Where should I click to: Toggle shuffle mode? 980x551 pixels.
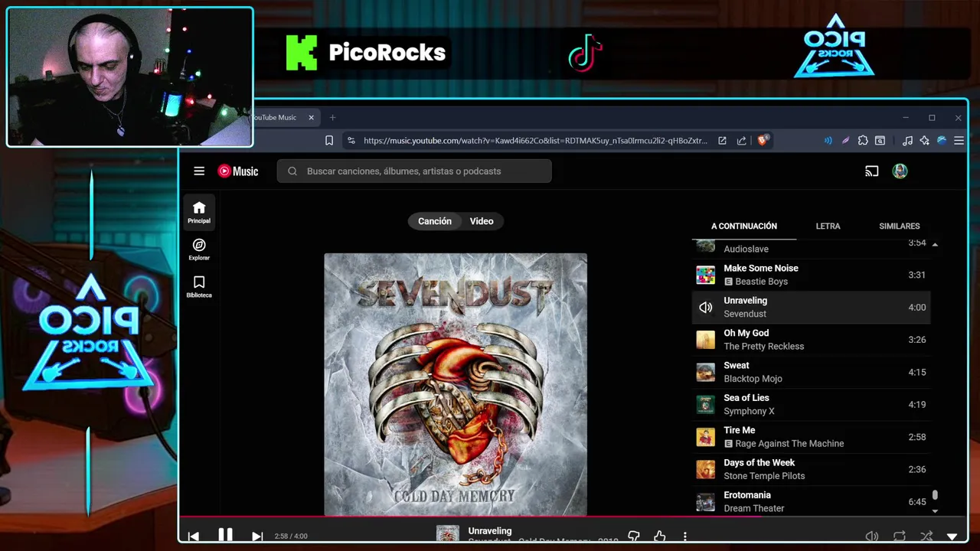[x=926, y=536]
